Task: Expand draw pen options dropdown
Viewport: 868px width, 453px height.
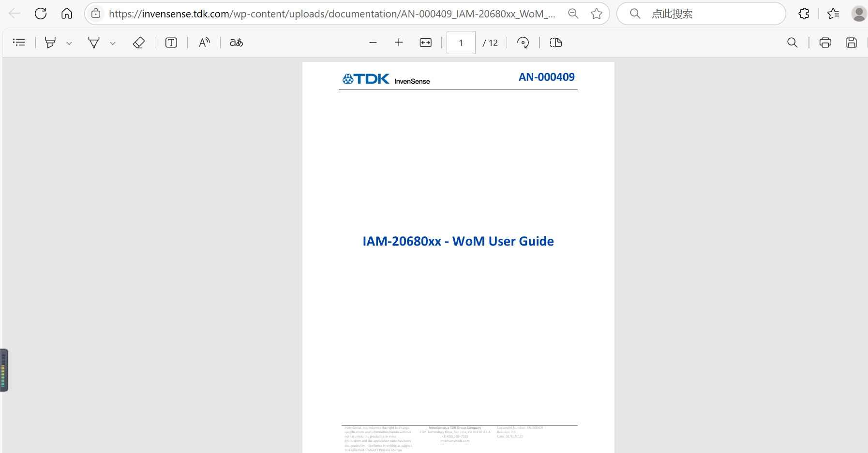Action: pyautogui.click(x=113, y=43)
